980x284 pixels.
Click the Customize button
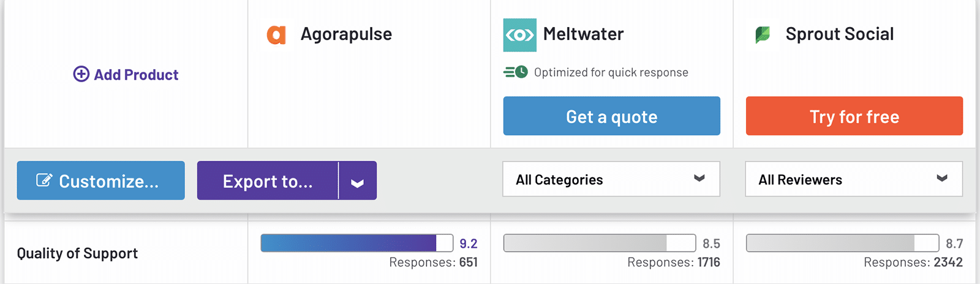pos(100,180)
